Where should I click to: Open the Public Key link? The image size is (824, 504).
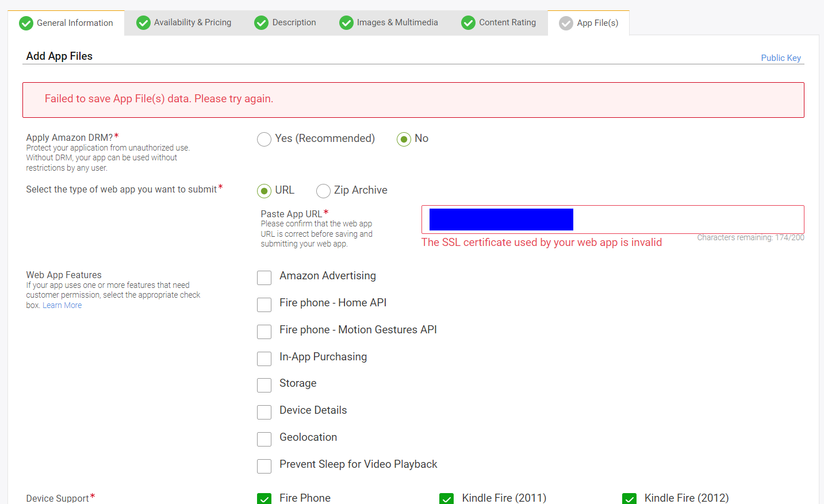[781, 58]
